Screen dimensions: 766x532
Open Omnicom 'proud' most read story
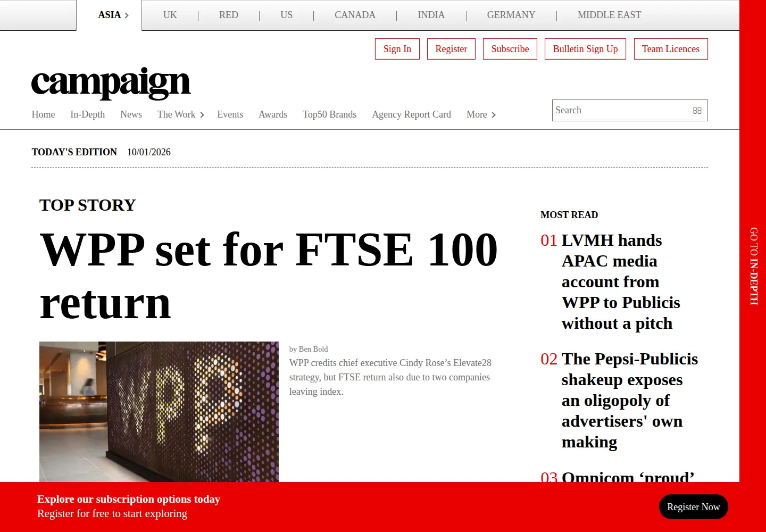pyautogui.click(x=628, y=476)
